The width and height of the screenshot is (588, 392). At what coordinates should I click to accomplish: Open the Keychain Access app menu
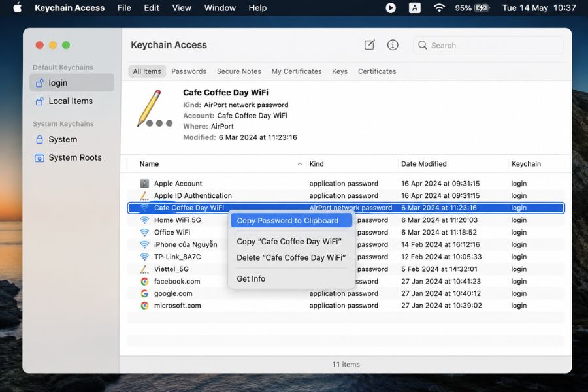(70, 8)
